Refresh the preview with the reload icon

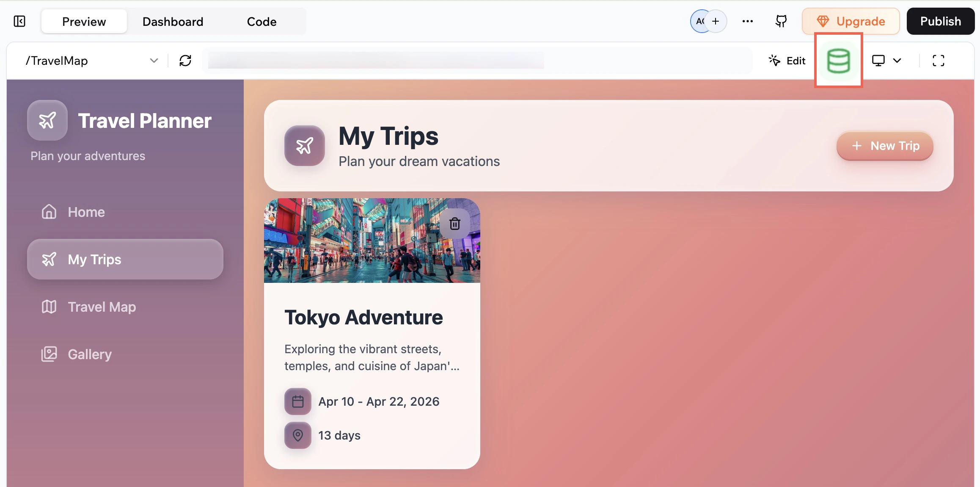click(x=185, y=61)
